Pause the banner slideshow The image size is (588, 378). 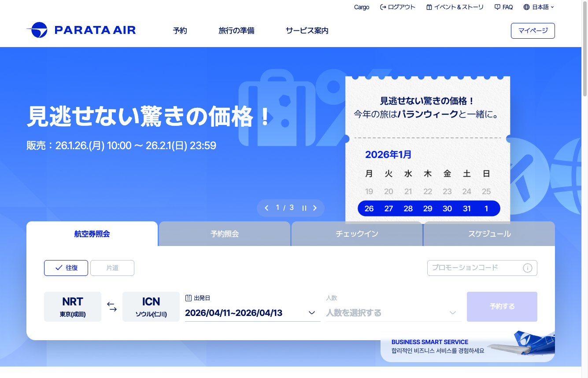[x=304, y=208]
